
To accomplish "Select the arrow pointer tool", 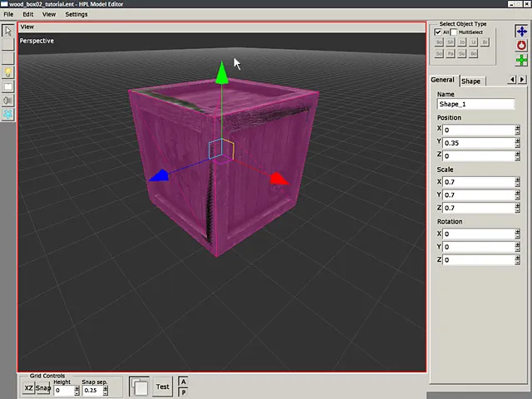I will (8, 31).
